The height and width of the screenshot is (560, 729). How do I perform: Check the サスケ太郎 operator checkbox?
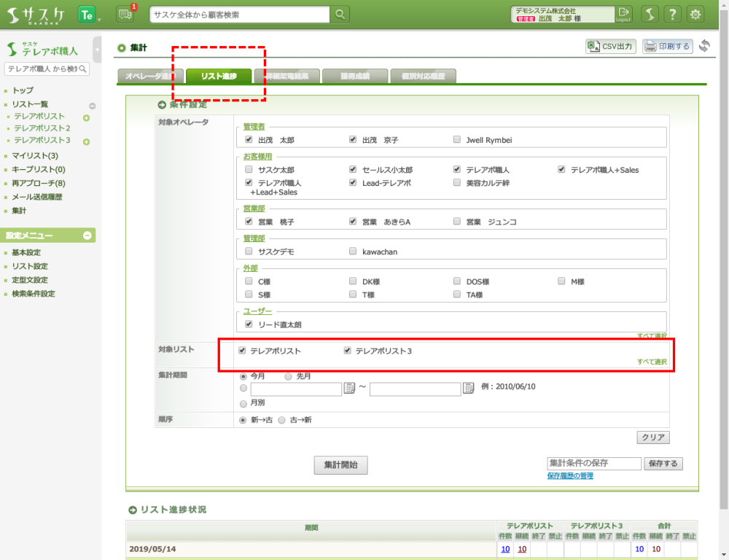tap(249, 170)
